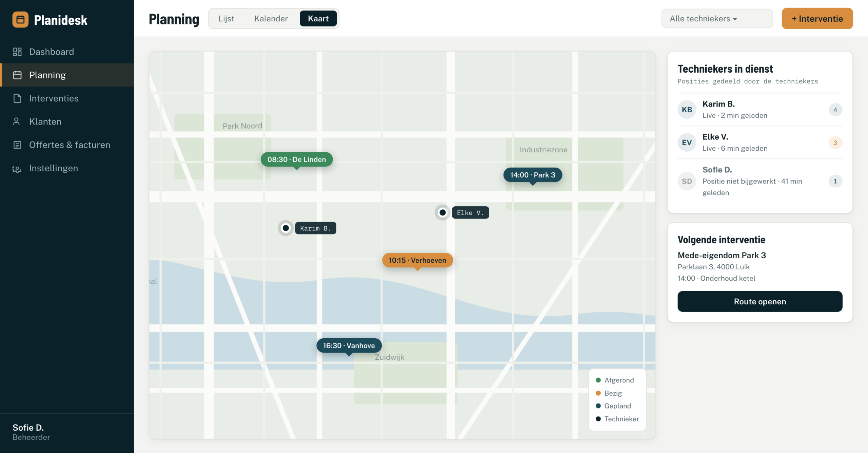Screen dimensions: 868x453
Task: Open the 08:30 De Linden map marker
Action: click(296, 159)
